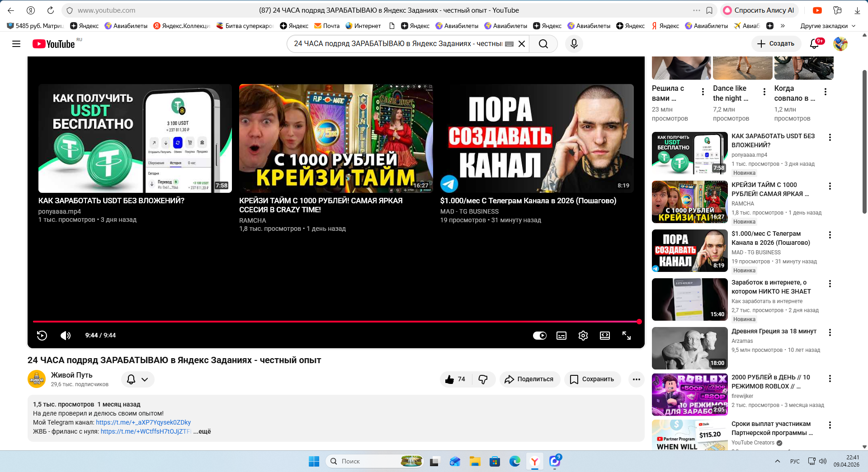Screen dimensions: 868x472
Task: Replay the video with the replay icon
Action: pyautogui.click(x=42, y=335)
